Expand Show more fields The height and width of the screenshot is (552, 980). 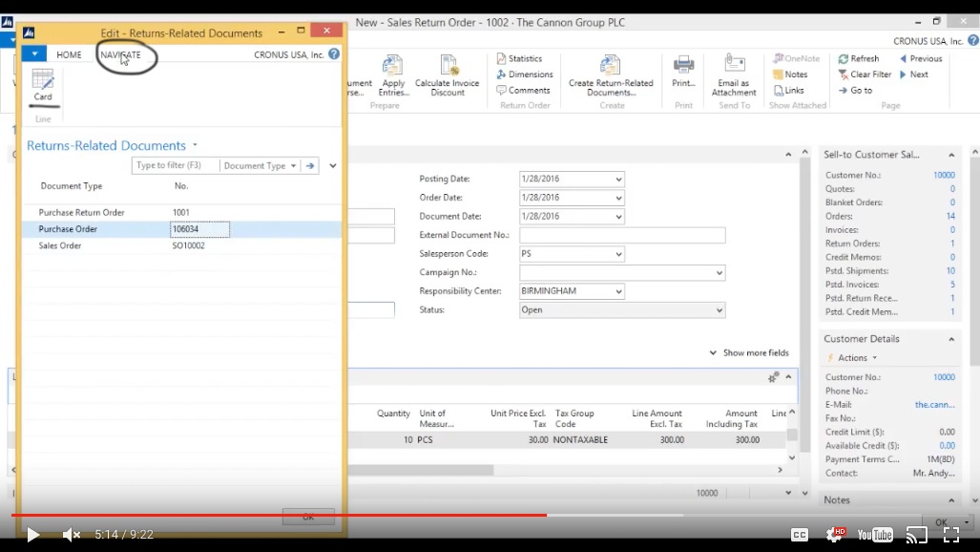[749, 353]
